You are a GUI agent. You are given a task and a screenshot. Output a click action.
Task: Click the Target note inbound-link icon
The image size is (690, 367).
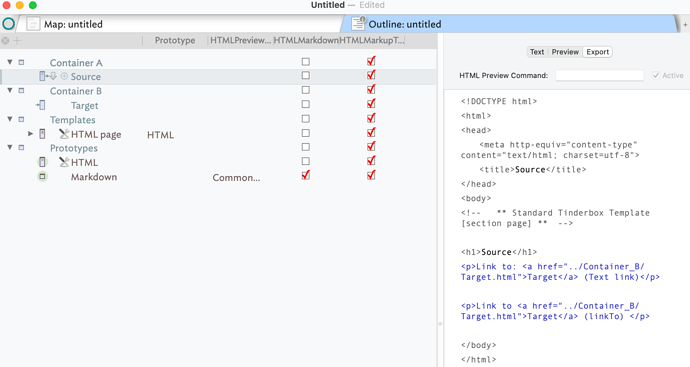(x=40, y=105)
